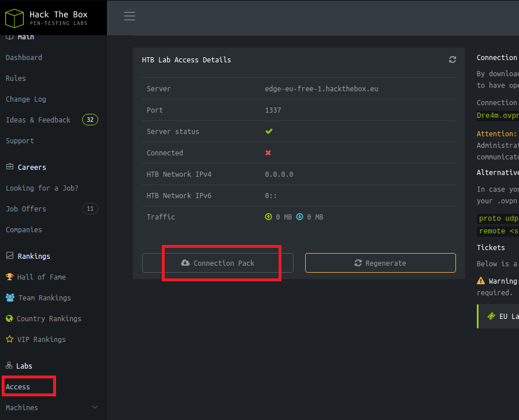Open the Job Offers page
This screenshot has height=420, width=519.
[26, 209]
